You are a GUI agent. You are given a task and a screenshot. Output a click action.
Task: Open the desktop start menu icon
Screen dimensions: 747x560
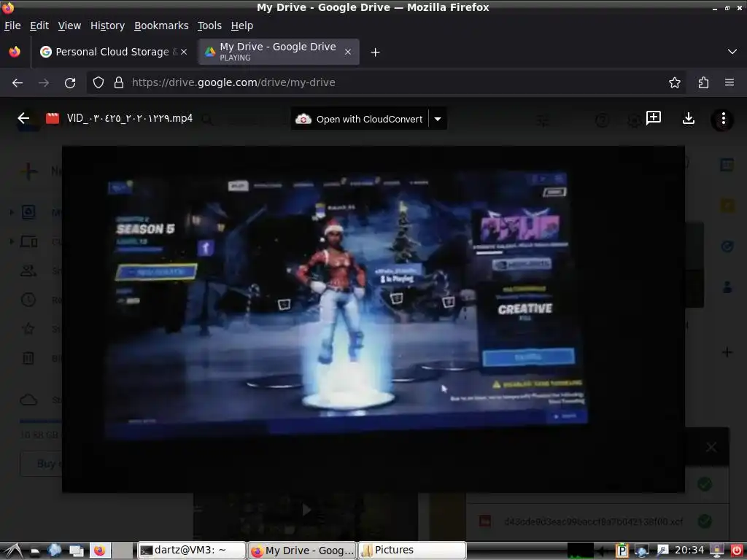[x=12, y=551]
